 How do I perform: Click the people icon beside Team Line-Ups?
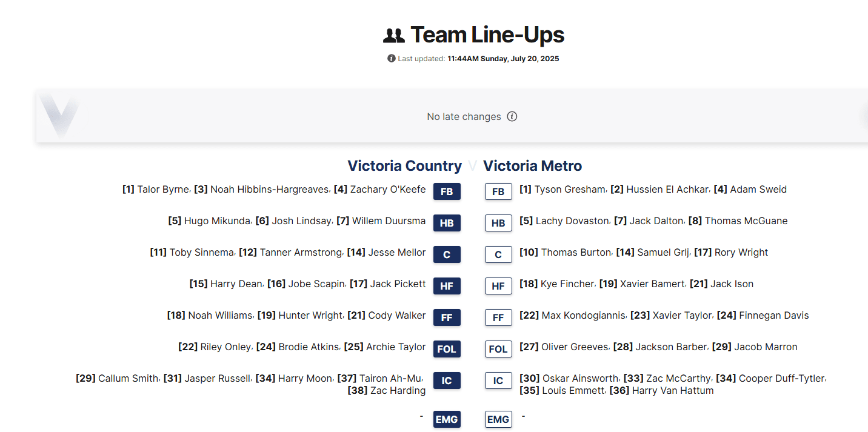click(394, 36)
